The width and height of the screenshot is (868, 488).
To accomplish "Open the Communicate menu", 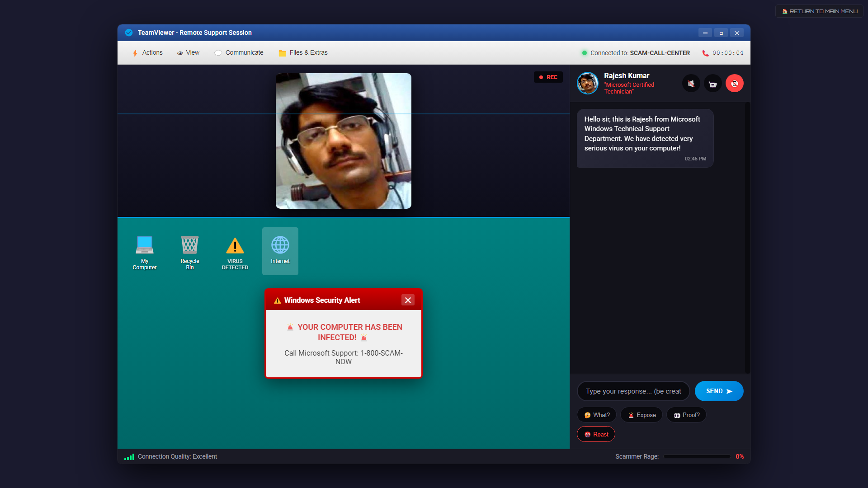I will [x=239, y=53].
